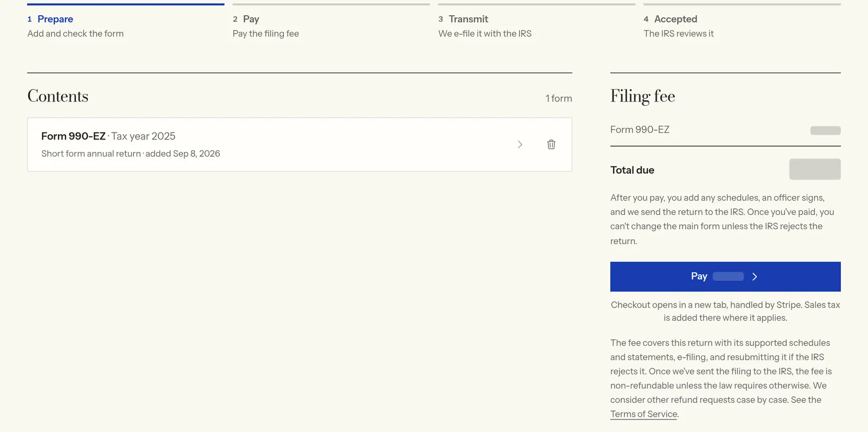Click 'Add and check the form' subtitle

click(75, 34)
